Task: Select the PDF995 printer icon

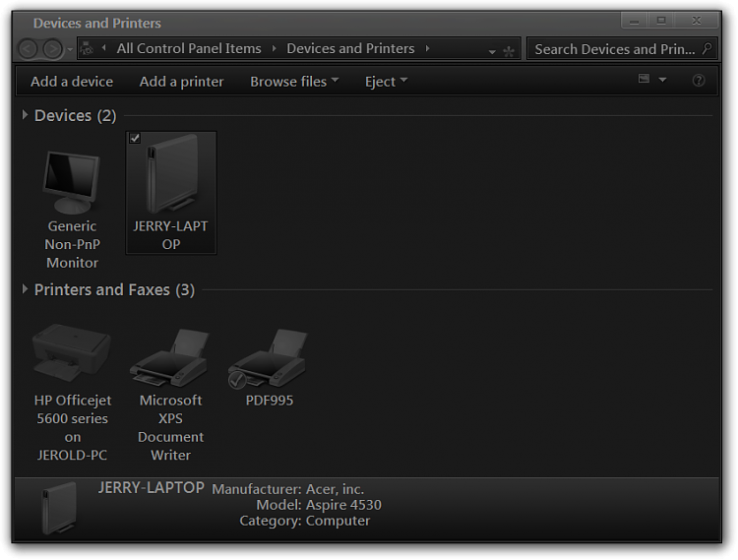Action: [269, 358]
